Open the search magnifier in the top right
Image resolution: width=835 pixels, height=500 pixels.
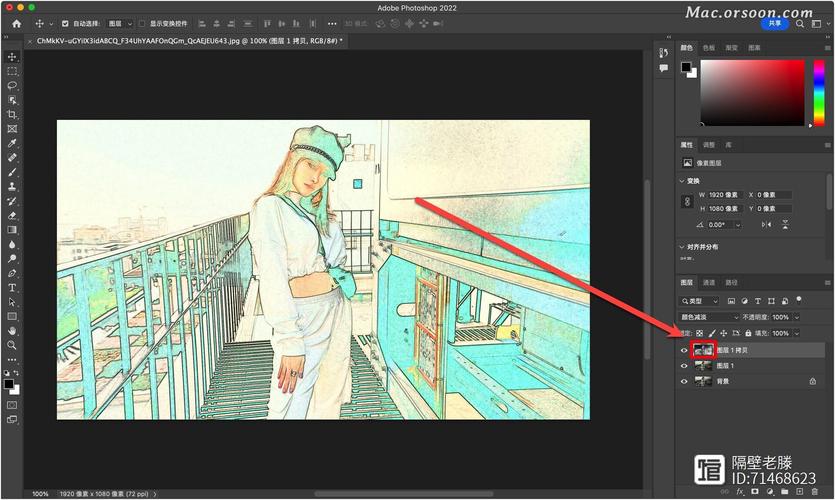click(x=800, y=23)
